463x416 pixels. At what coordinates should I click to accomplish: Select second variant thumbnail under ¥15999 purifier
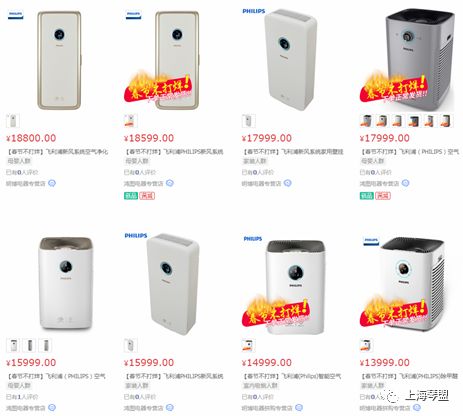click(x=29, y=345)
